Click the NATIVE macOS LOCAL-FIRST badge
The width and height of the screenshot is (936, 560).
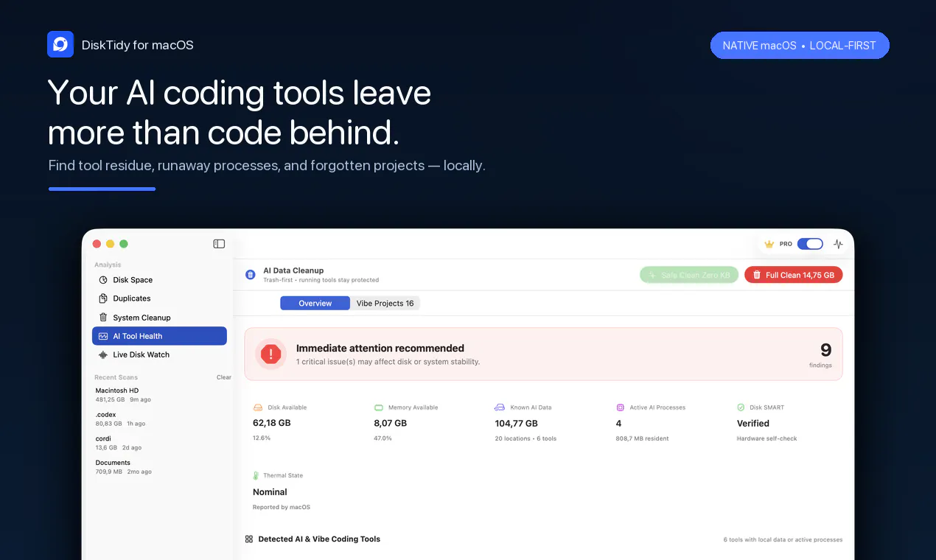(x=800, y=46)
